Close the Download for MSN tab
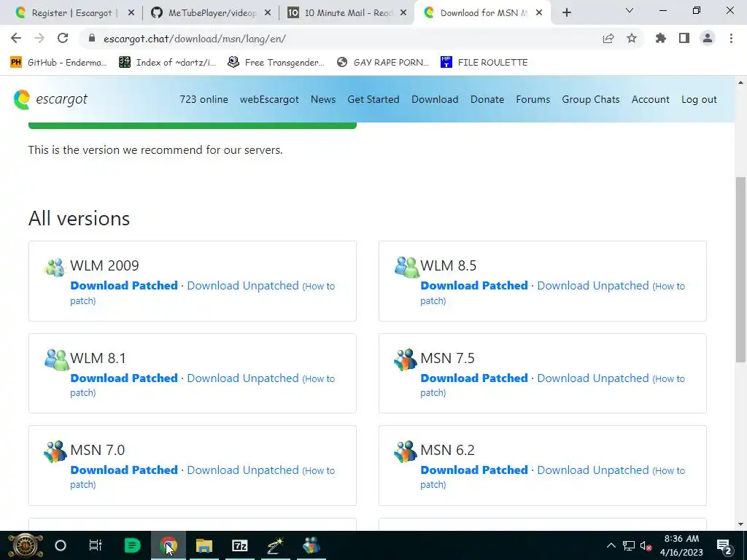This screenshot has width=747, height=560. (539, 13)
